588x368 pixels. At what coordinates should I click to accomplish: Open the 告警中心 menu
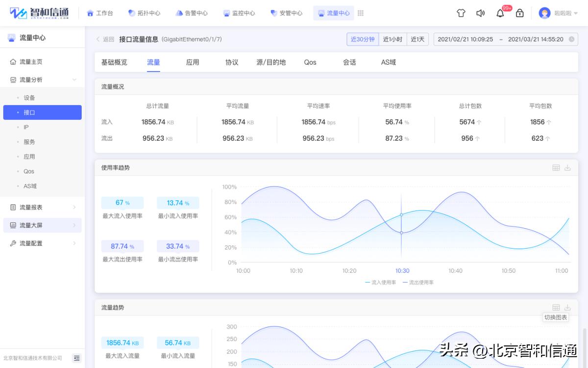pos(192,13)
